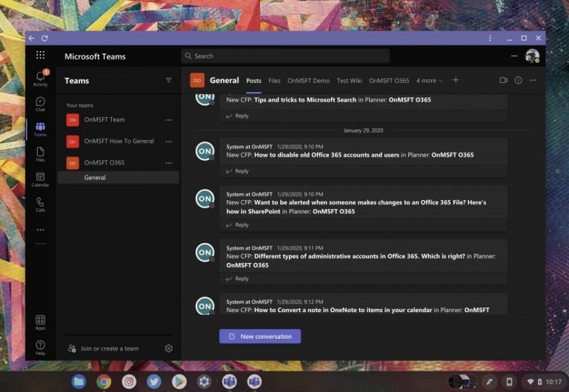Image resolution: width=569 pixels, height=392 pixels.
Task: Select the OnMSFT O365 team
Action: tap(119, 162)
